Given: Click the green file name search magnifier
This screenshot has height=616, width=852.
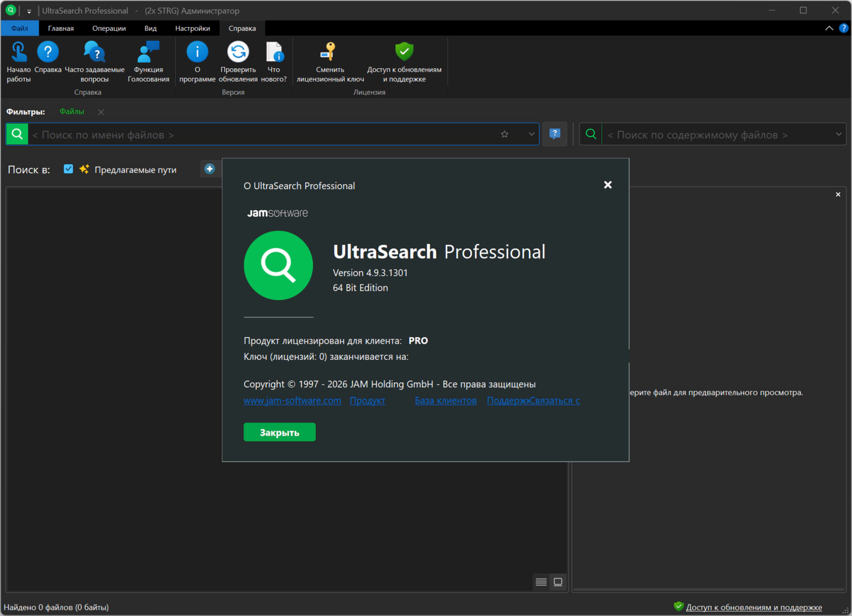Looking at the screenshot, I should [x=18, y=134].
